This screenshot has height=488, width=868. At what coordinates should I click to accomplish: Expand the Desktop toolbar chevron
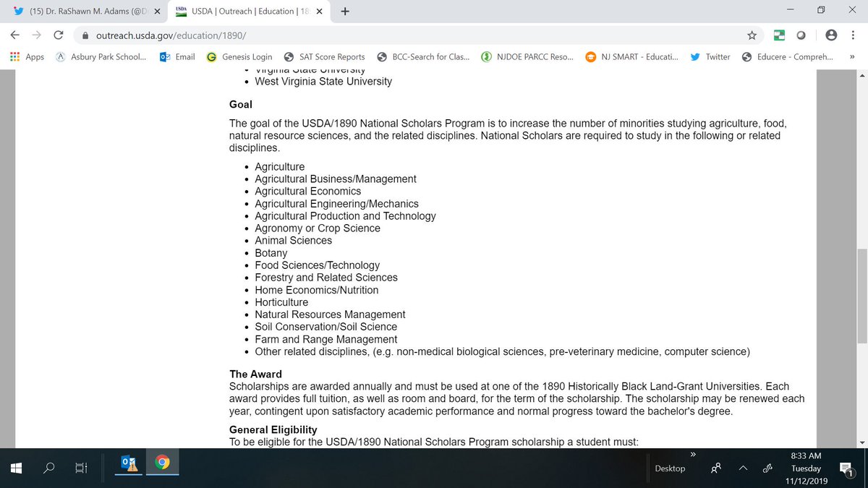click(692, 454)
